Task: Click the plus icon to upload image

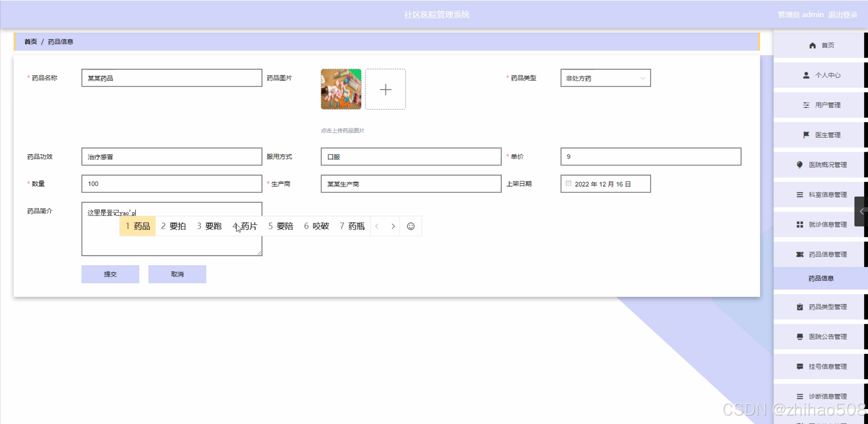Action: [385, 89]
